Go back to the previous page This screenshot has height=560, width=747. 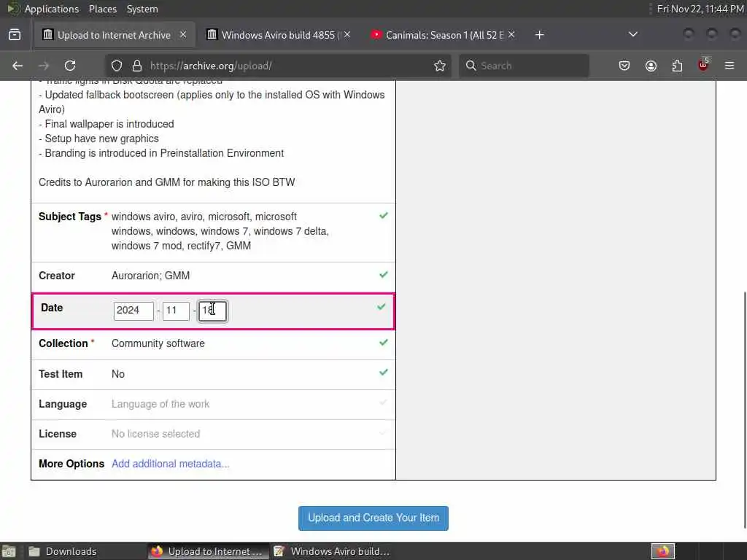[x=18, y=66]
